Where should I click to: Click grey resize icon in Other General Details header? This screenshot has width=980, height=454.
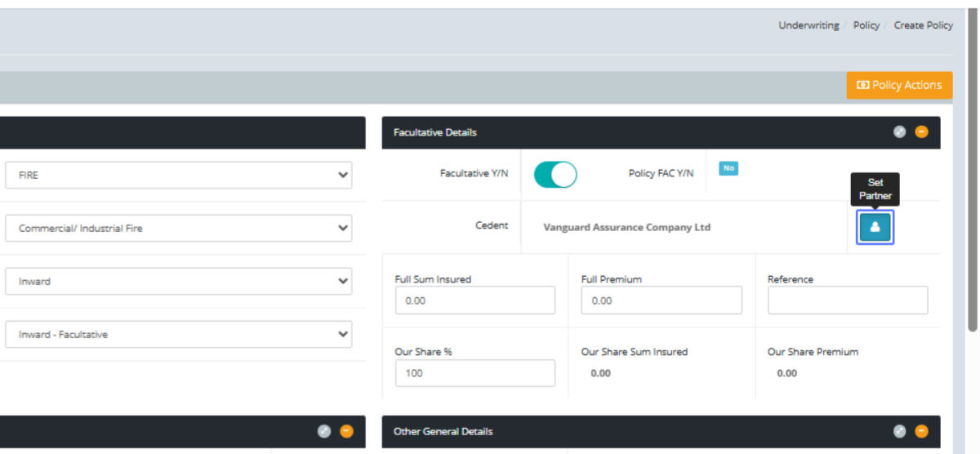pyautogui.click(x=899, y=431)
